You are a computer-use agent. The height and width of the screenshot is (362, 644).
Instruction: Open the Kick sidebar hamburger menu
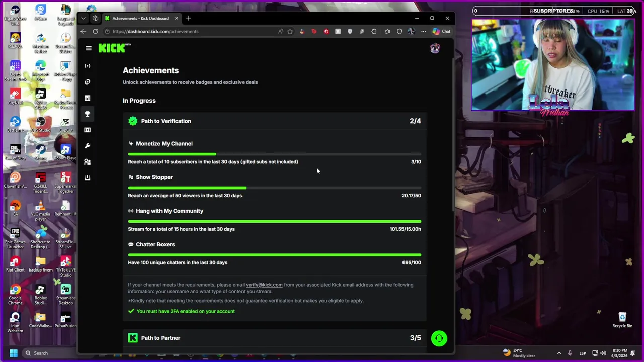(x=89, y=48)
